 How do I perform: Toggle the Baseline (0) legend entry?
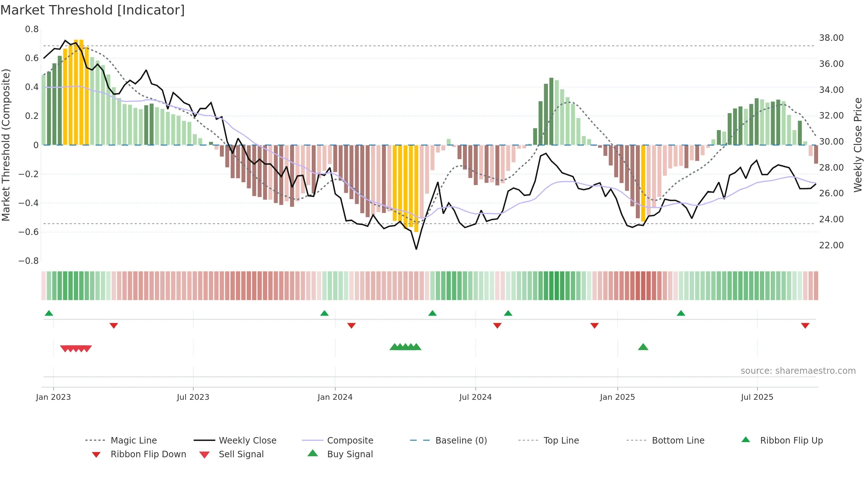(x=448, y=440)
